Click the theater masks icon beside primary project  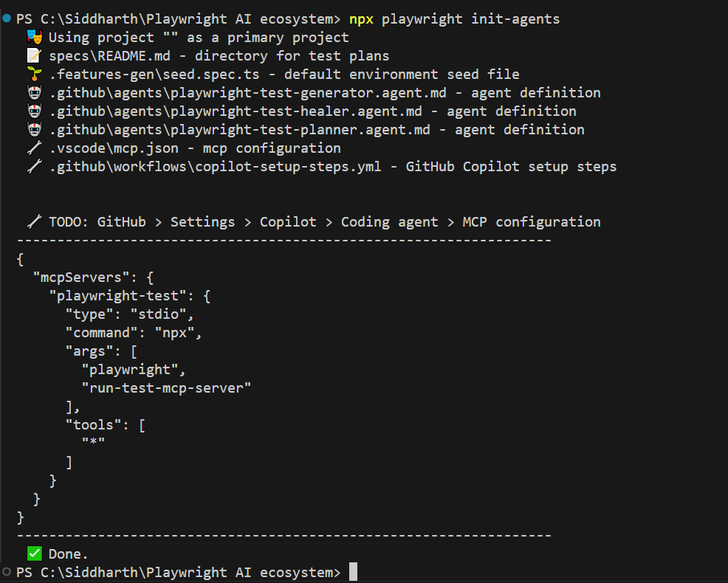tap(34, 37)
